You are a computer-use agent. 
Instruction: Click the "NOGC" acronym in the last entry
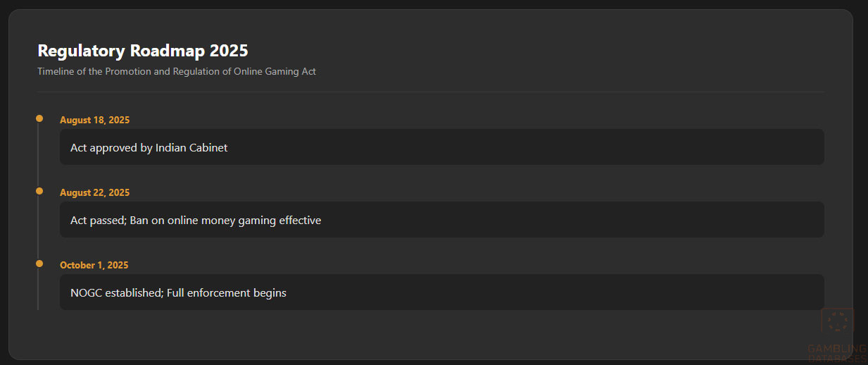coord(86,293)
